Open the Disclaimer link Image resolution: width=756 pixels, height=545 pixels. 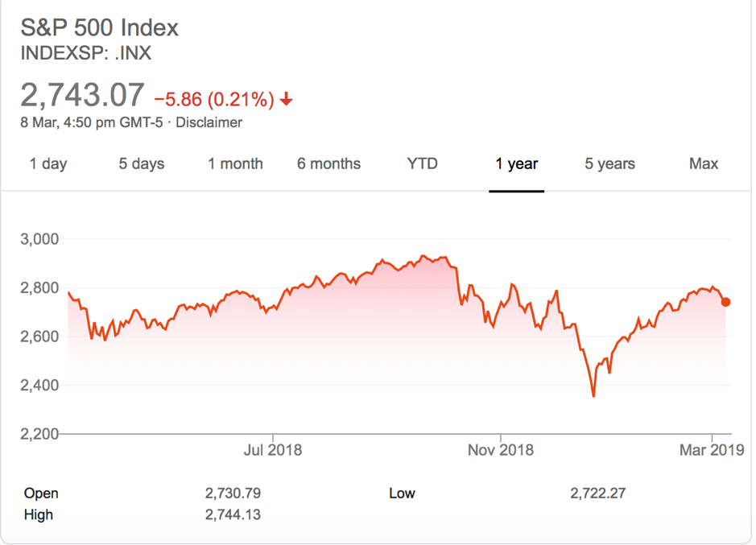209,123
